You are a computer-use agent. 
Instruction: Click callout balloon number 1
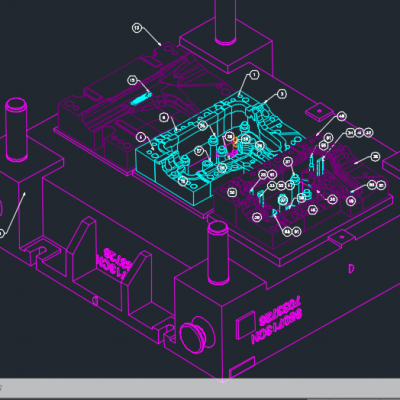coord(254,75)
